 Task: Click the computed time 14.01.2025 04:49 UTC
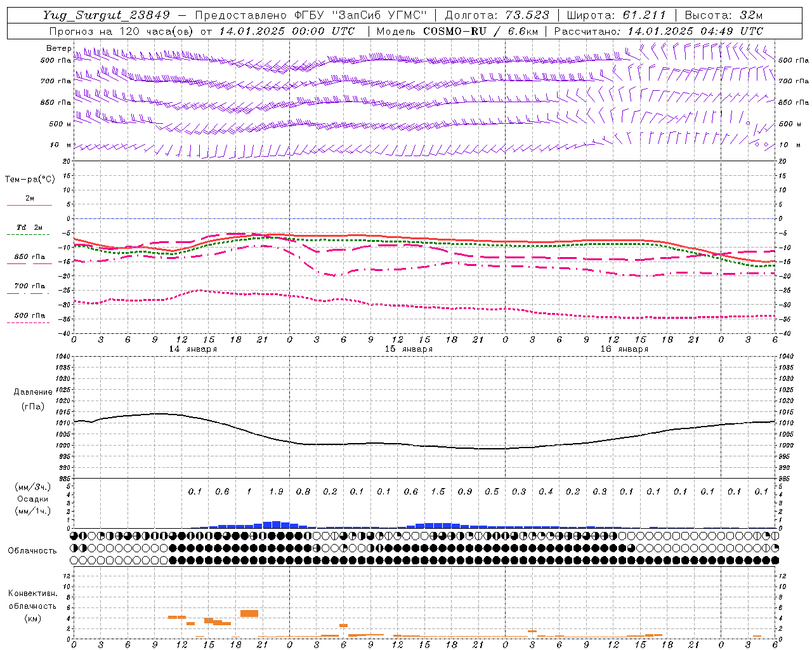click(695, 31)
